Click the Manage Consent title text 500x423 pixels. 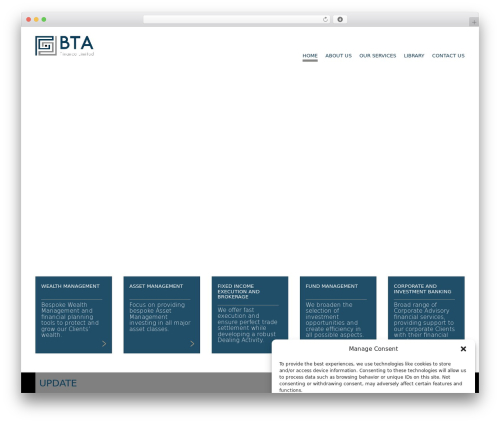[373, 349]
